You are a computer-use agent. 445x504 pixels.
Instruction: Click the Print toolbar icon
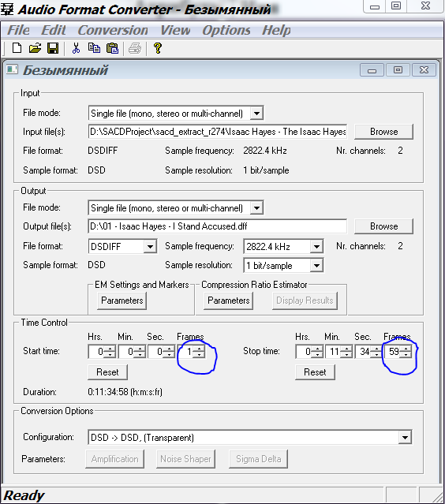[135, 48]
